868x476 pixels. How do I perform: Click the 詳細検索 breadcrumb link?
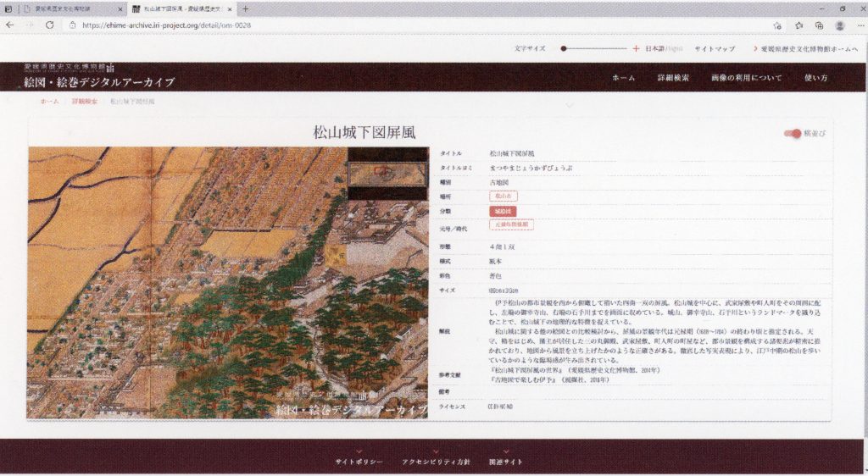pyautogui.click(x=84, y=102)
